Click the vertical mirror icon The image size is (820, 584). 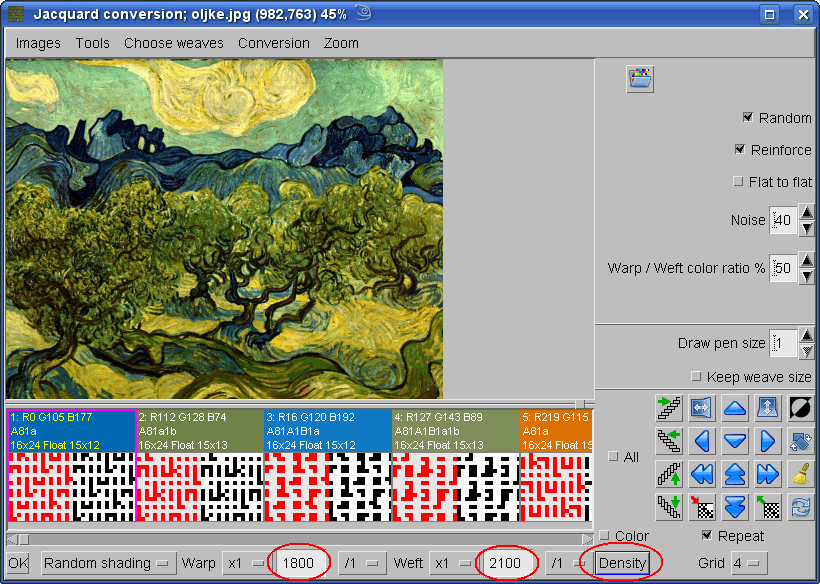coord(767,407)
